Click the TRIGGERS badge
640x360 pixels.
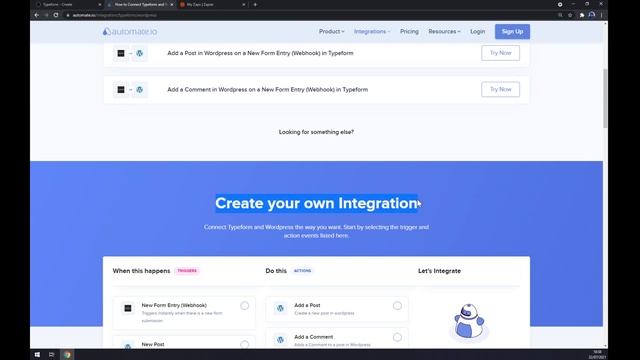coord(187,271)
